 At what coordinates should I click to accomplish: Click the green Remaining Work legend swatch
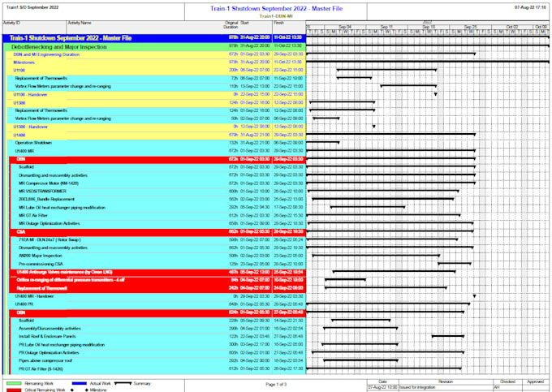pyautogui.click(x=14, y=383)
